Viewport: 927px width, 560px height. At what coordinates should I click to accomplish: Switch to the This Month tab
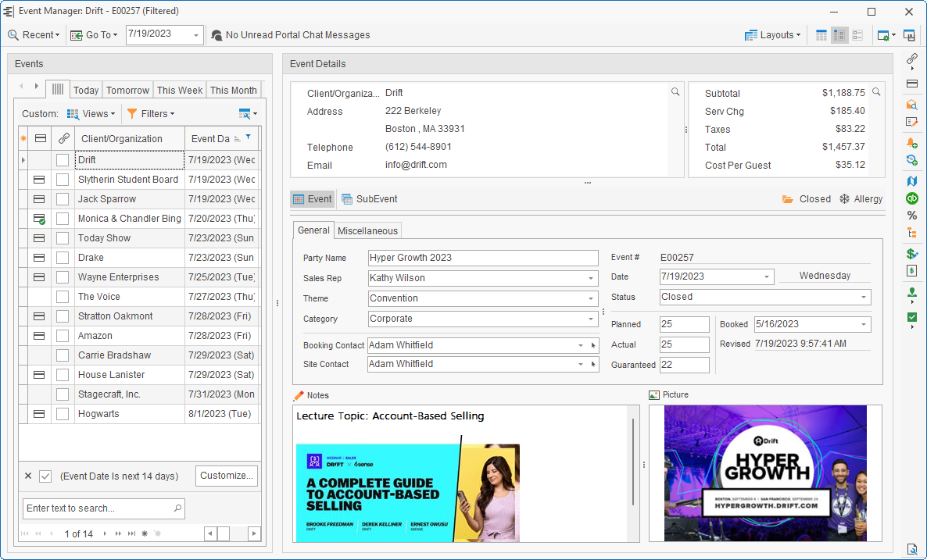pos(234,90)
